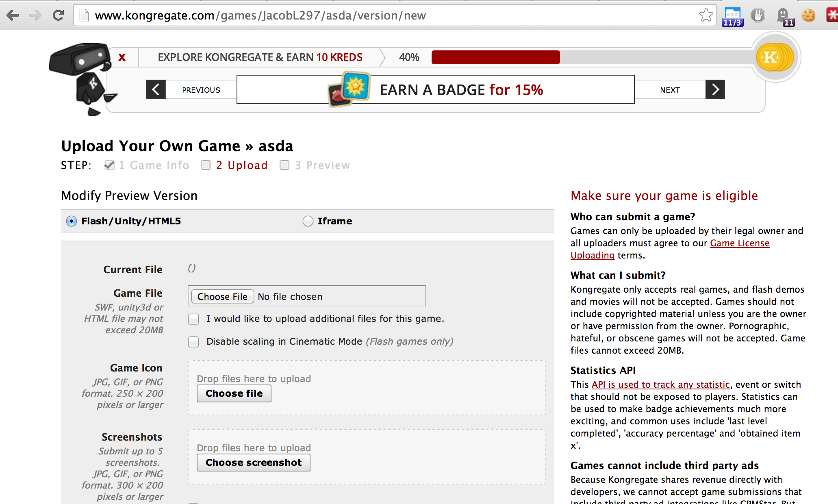Open the calendar extension icon showing 11/3

tap(732, 17)
